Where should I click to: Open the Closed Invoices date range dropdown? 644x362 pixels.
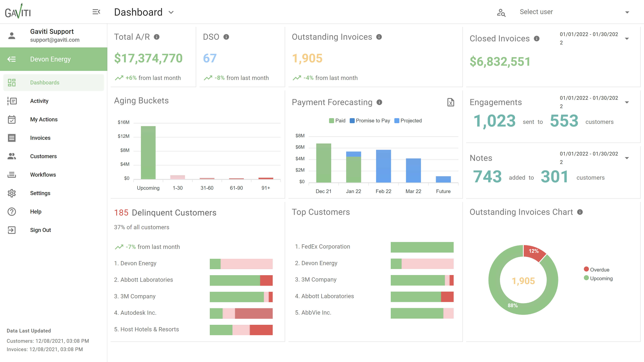coord(627,39)
